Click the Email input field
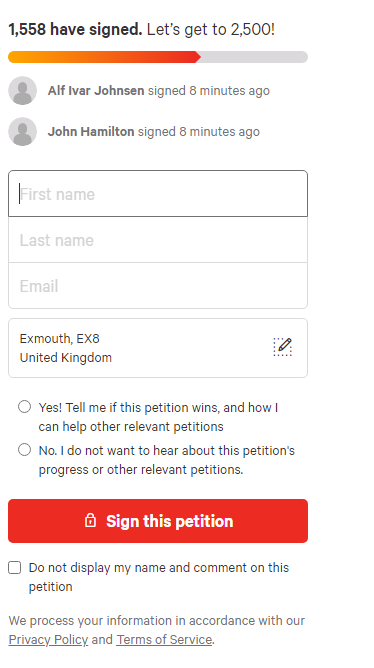This screenshot has width=374, height=668. [x=158, y=286]
